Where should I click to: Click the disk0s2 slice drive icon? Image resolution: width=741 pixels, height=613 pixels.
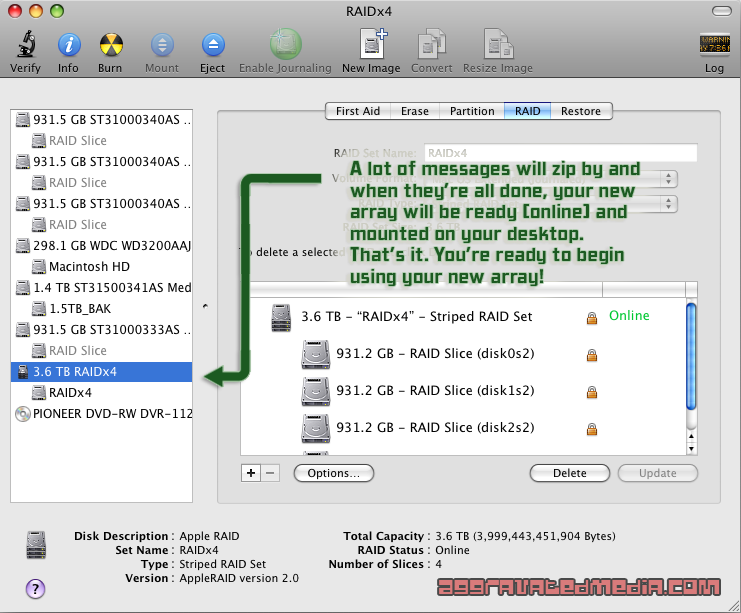(316, 354)
